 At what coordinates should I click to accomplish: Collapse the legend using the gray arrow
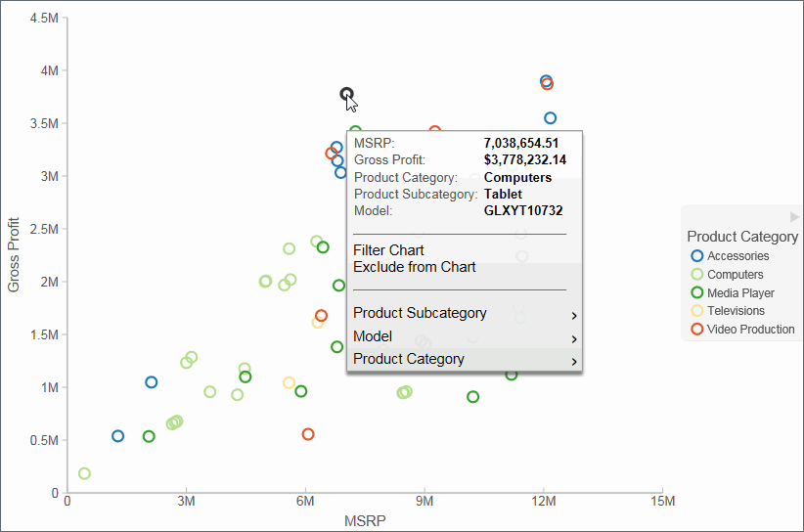tap(794, 216)
